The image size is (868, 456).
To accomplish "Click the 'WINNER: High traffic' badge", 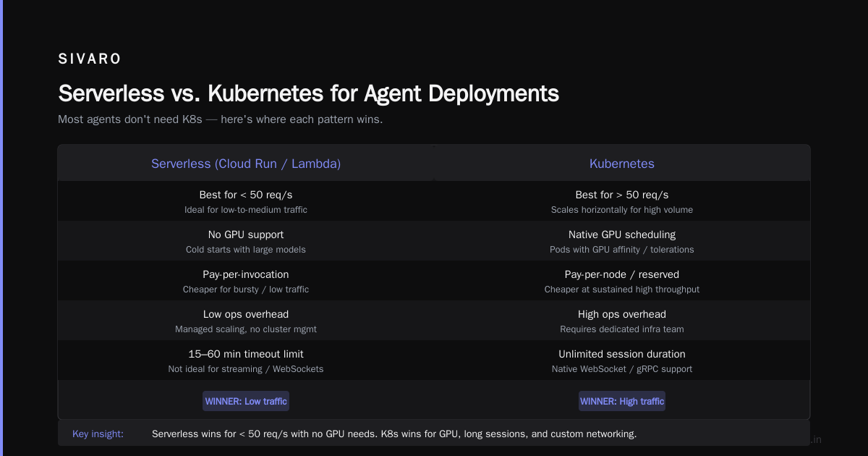I will coord(622,401).
